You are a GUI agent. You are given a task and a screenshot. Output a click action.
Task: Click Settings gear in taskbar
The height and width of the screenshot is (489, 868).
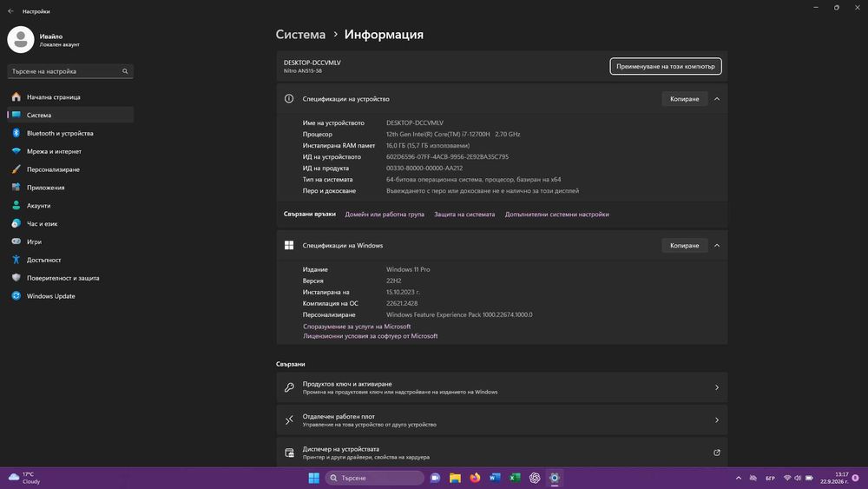coord(555,478)
